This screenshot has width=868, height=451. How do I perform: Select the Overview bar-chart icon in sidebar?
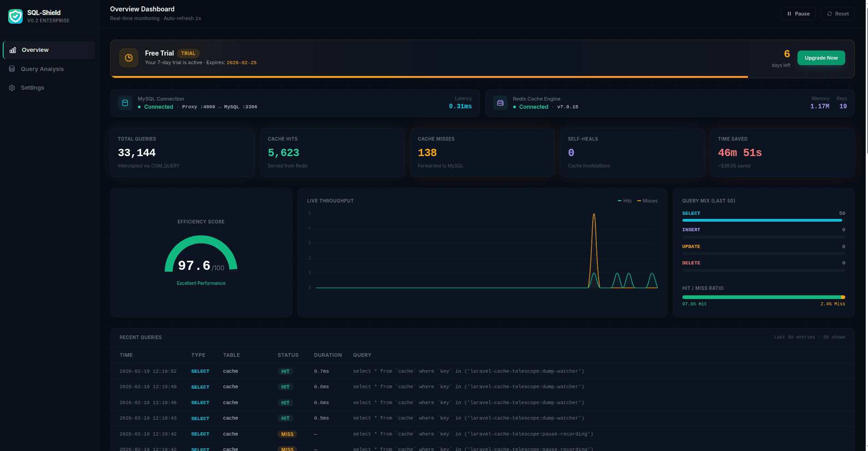point(12,50)
